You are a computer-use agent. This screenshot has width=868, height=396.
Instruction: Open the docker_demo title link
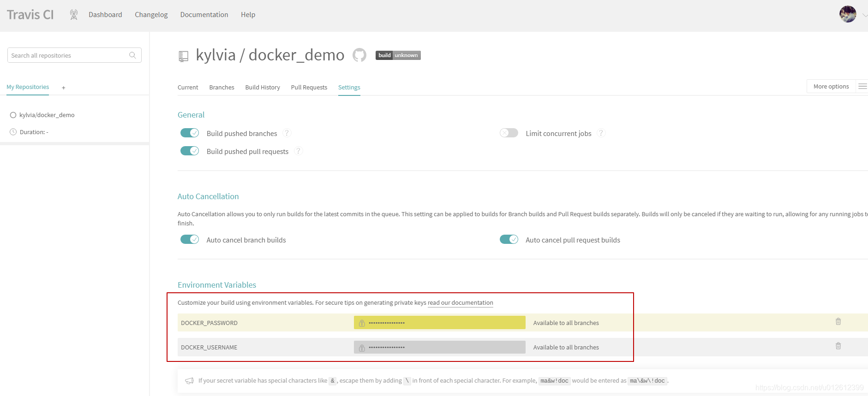[296, 55]
